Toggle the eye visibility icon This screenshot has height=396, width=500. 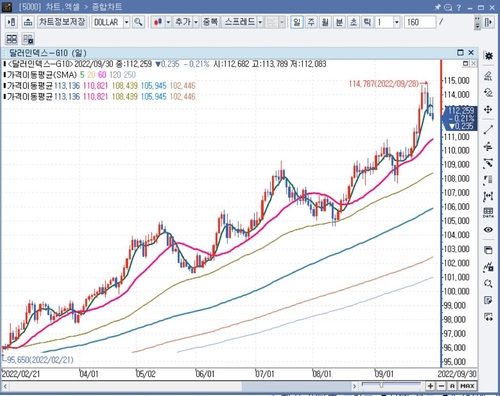point(488,230)
